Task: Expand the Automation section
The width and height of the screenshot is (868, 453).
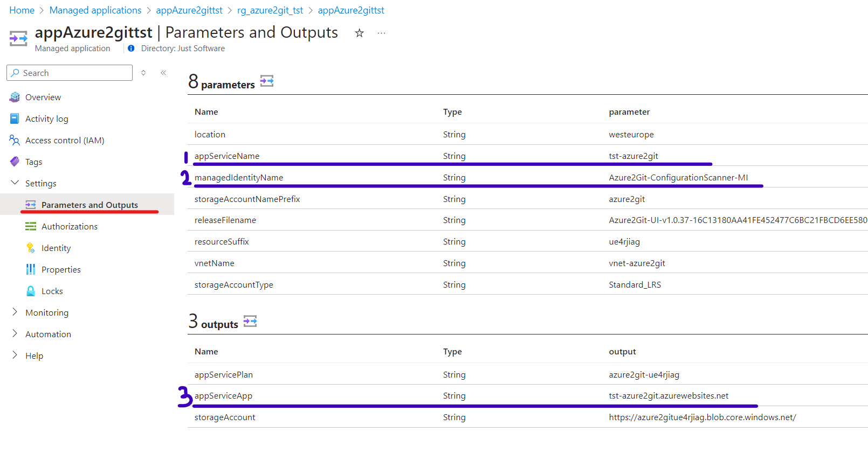Action: [x=15, y=334]
